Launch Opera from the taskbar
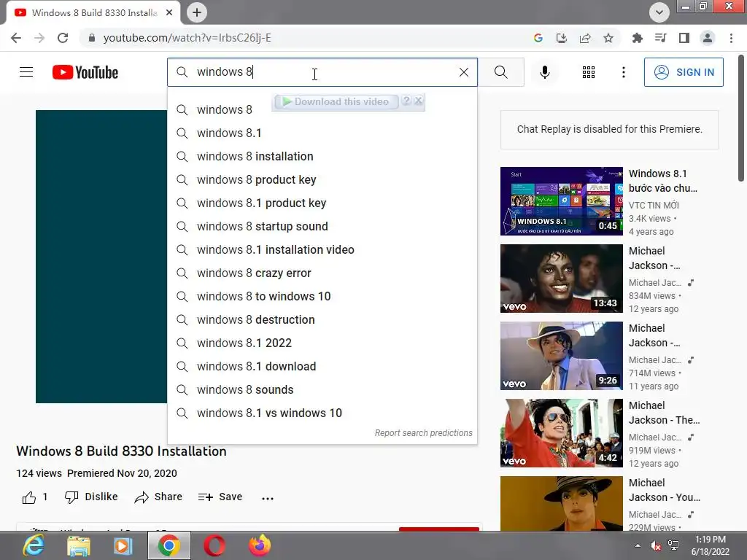This screenshot has width=747, height=560. point(214,545)
